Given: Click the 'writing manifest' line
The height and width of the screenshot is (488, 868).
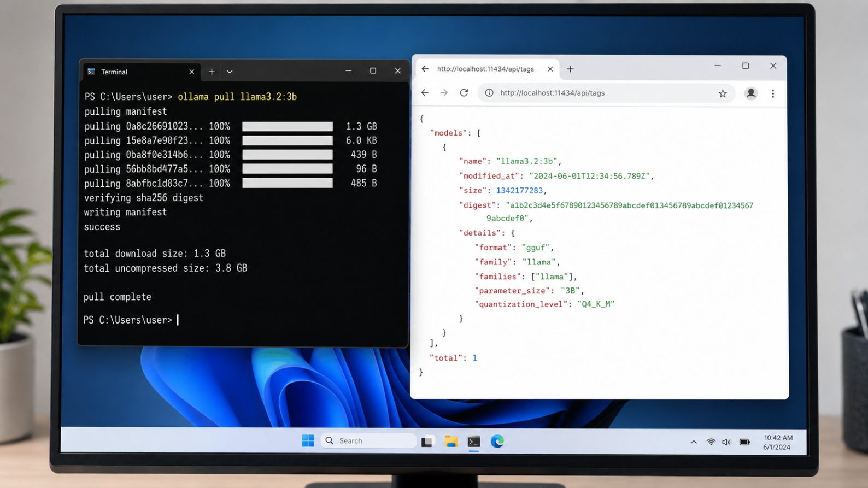Looking at the screenshot, I should tap(125, 212).
